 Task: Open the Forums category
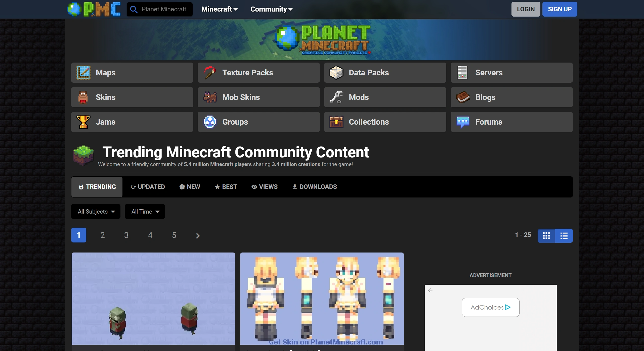[512, 122]
